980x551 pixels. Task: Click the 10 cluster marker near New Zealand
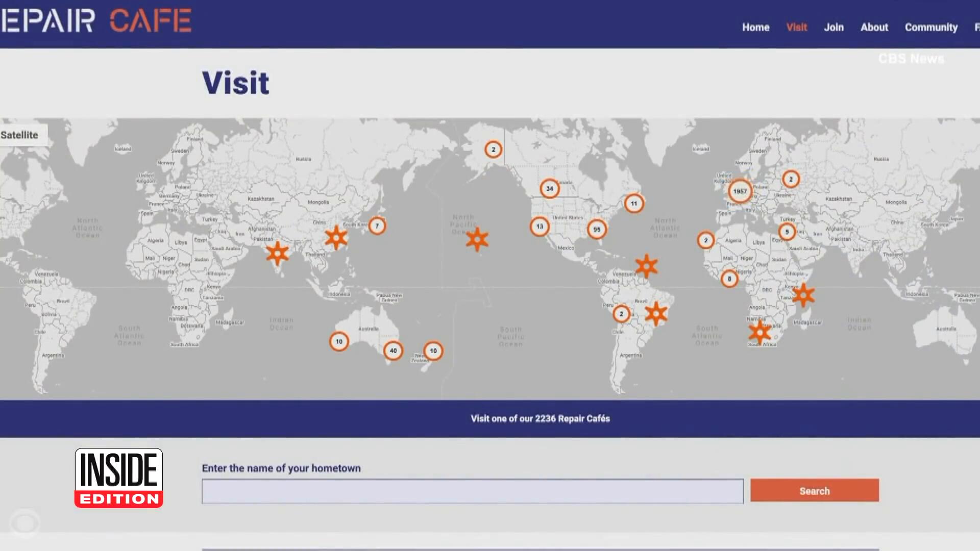coord(433,351)
